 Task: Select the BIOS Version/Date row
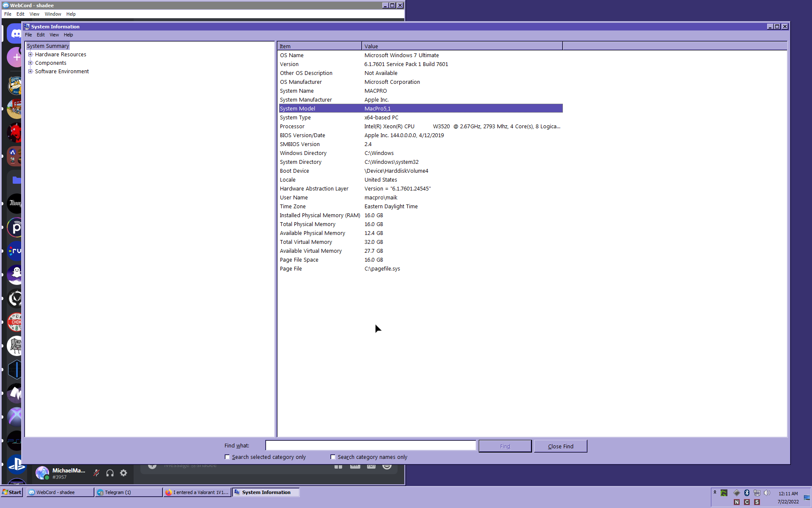[421, 135]
